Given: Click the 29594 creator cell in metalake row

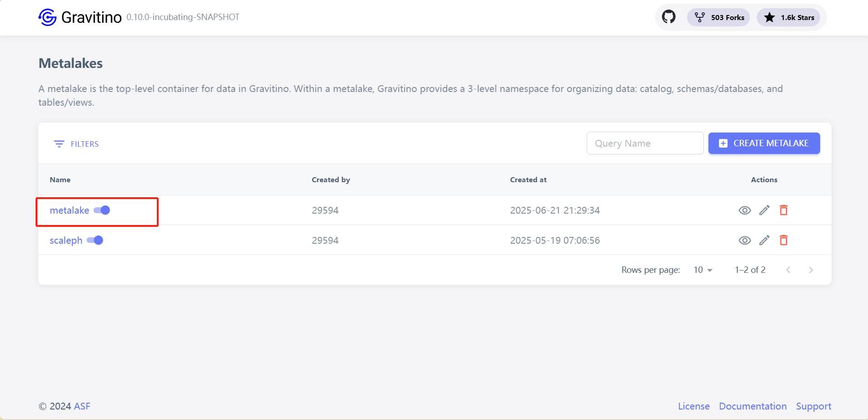Looking at the screenshot, I should tap(325, 210).
